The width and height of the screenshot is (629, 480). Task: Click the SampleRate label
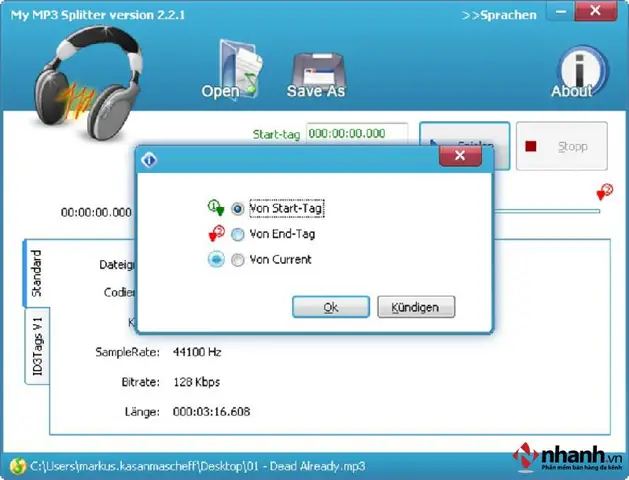(x=128, y=352)
